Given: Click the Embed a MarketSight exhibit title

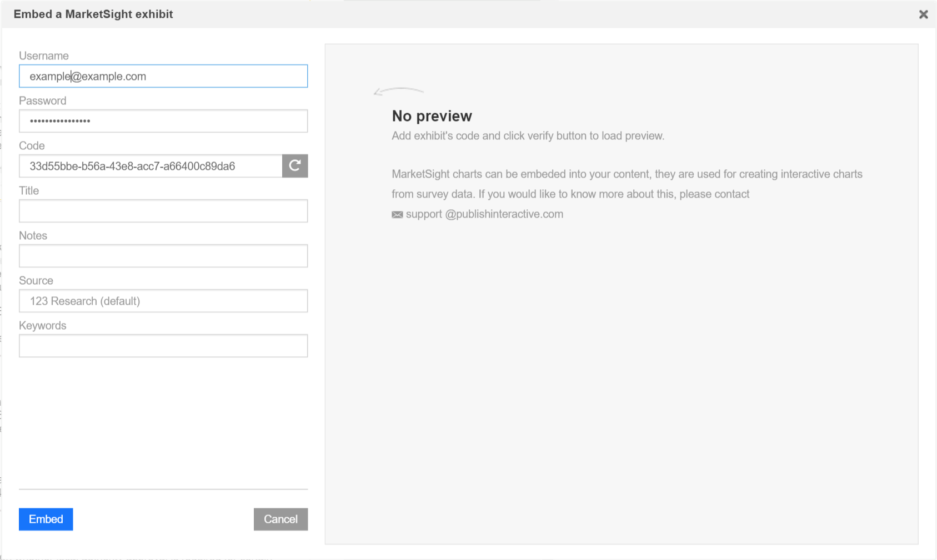Looking at the screenshot, I should (93, 14).
